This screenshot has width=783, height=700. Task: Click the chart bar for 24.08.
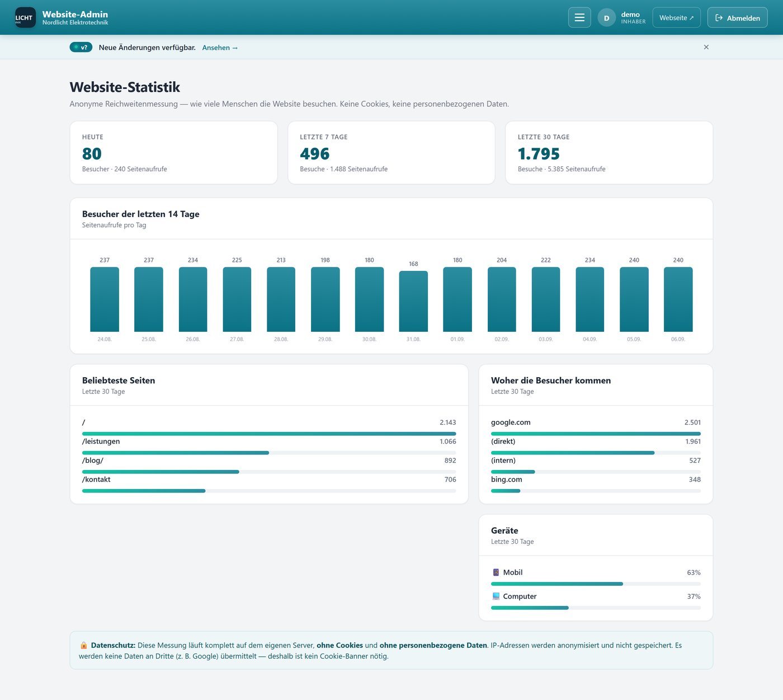coord(105,299)
